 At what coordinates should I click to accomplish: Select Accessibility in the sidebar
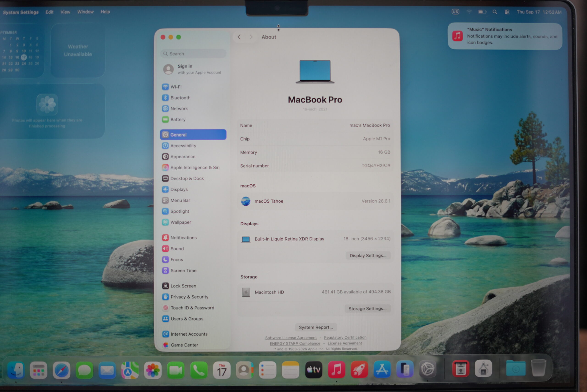tap(193, 146)
